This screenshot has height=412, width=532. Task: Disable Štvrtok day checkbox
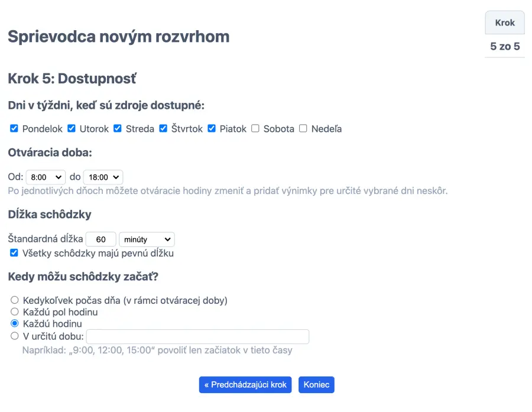point(163,128)
